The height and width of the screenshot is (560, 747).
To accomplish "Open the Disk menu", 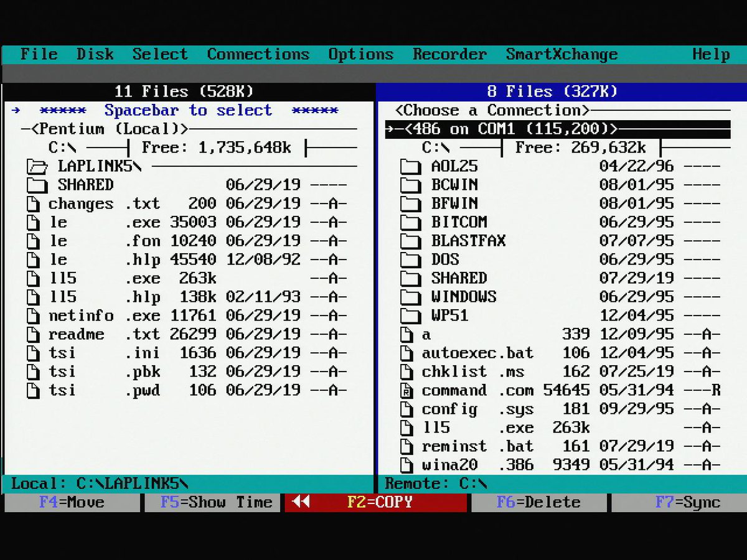I will tap(95, 54).
